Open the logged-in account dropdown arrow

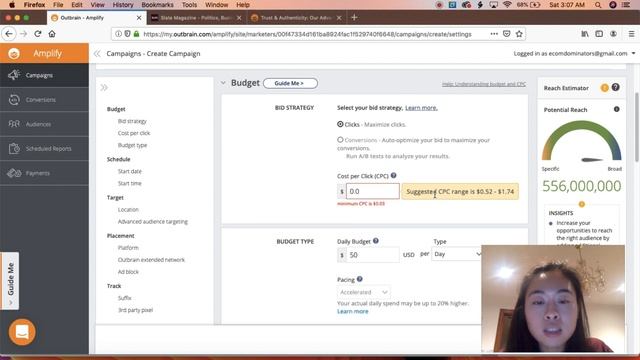(x=633, y=53)
